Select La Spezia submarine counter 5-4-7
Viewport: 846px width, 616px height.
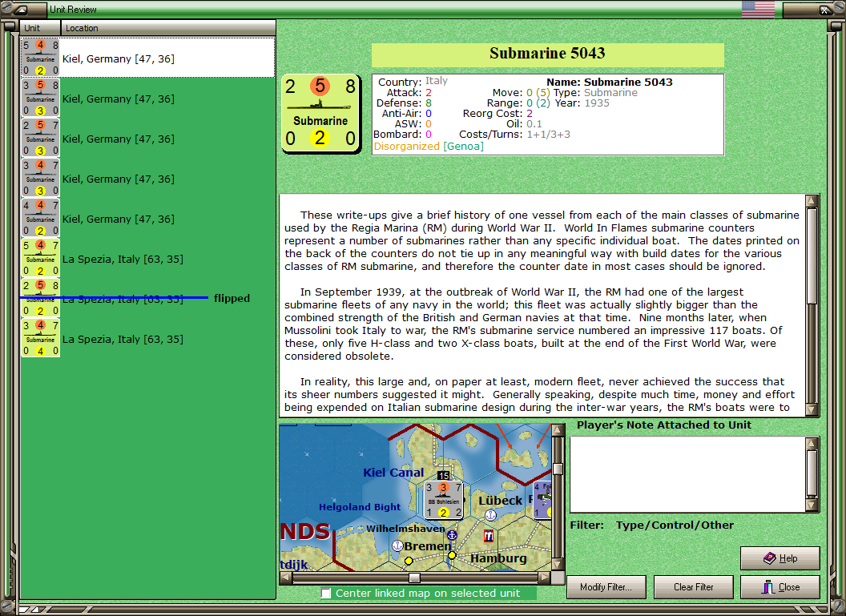[x=41, y=257]
